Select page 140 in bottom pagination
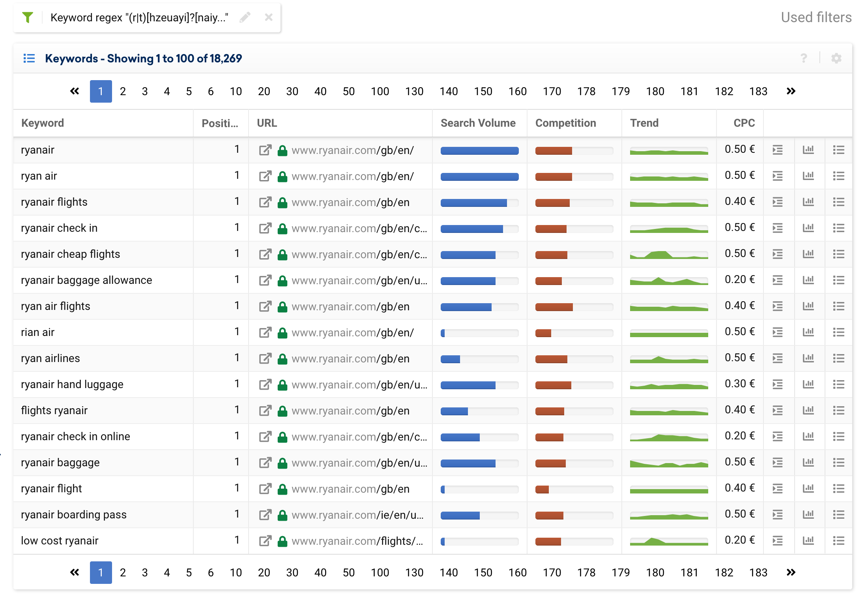 (x=449, y=572)
